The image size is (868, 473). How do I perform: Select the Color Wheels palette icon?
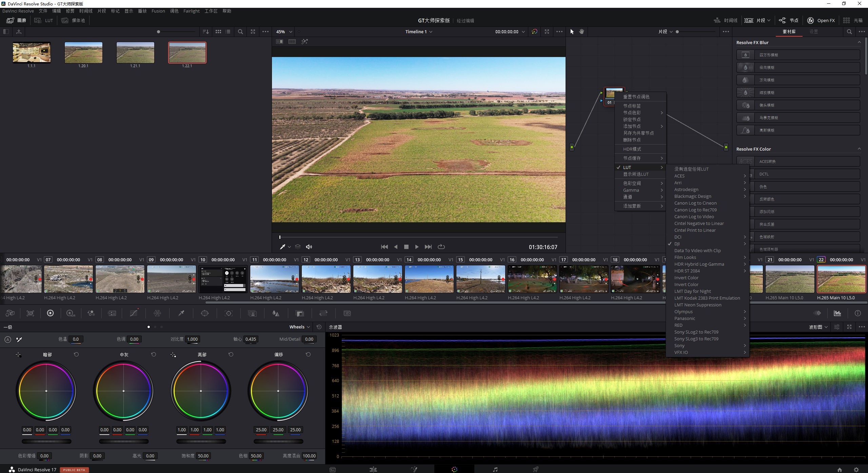(50, 313)
